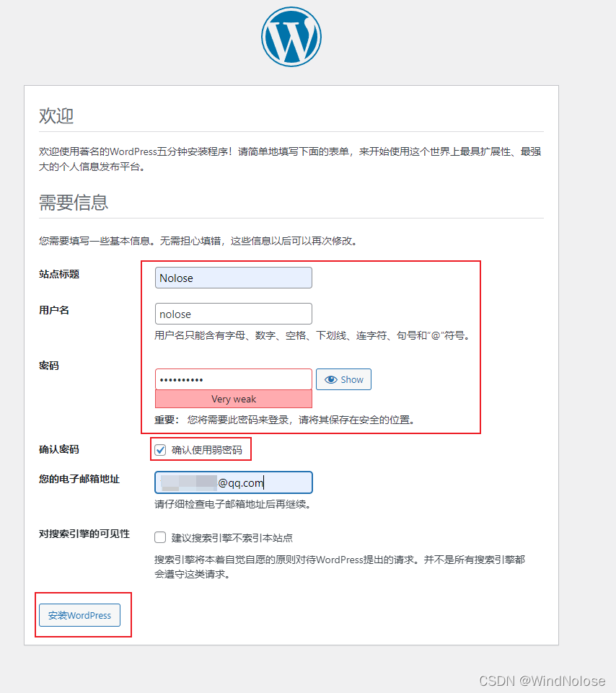Click the Very weak strength indicator
Viewport: 616px width, 693px height.
click(234, 399)
